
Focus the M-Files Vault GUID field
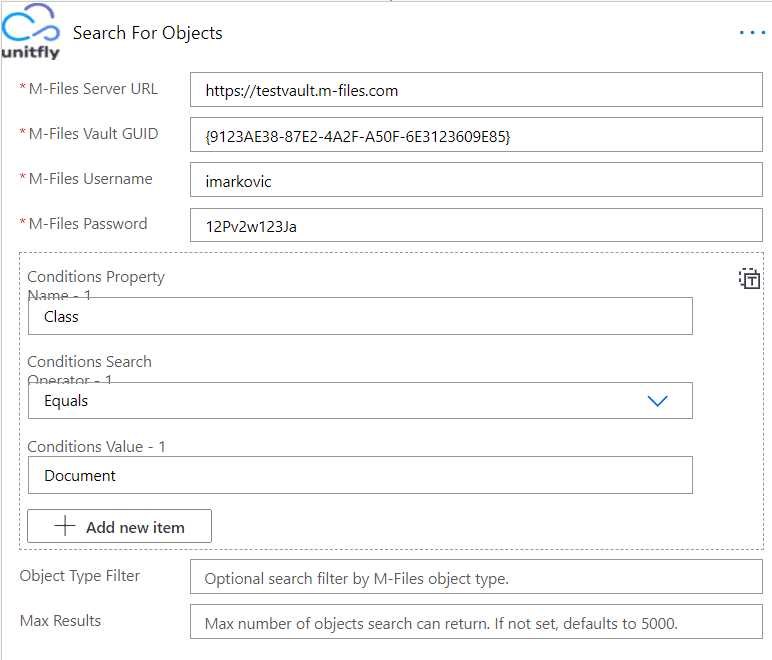(476, 135)
